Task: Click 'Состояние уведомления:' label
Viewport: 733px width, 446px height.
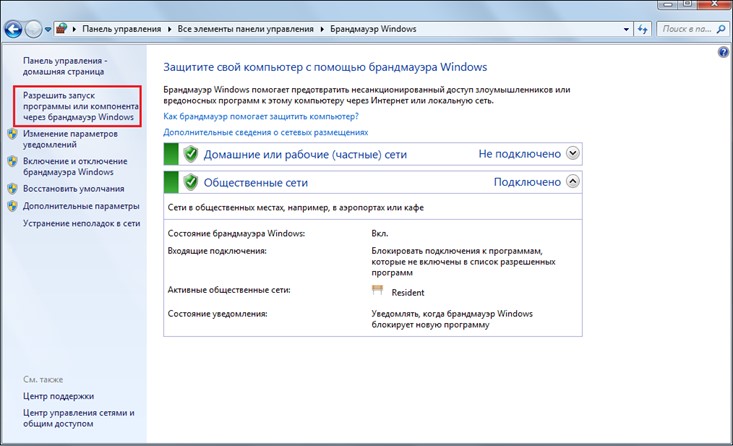Action: click(x=217, y=314)
